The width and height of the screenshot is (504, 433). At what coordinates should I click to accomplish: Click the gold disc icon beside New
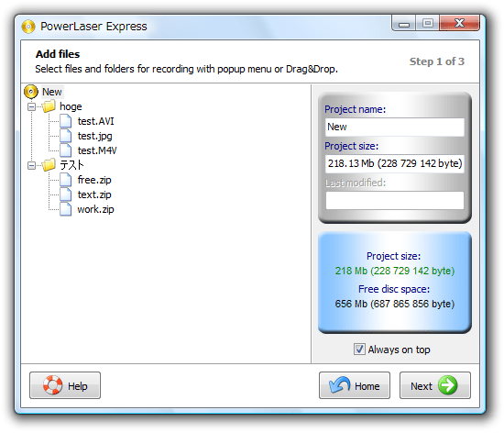click(x=31, y=92)
